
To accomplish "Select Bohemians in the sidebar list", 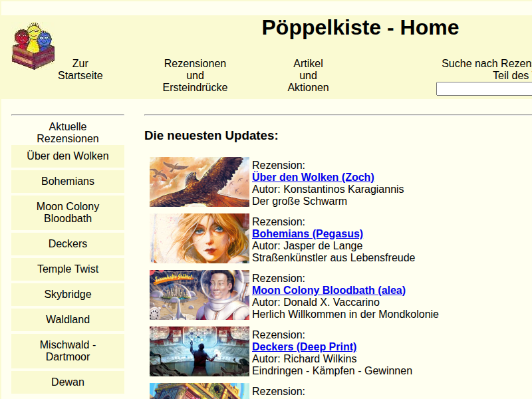I will coord(68,182).
